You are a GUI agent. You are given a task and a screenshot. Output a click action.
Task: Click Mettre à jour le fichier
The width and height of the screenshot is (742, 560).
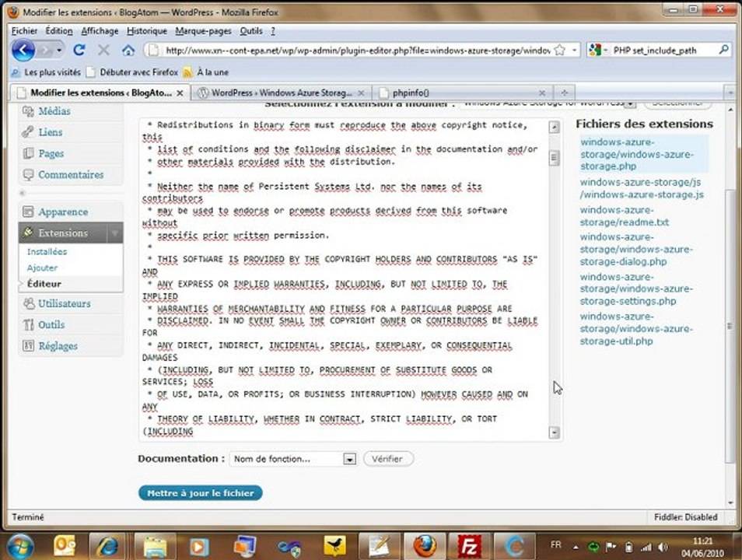[201, 493]
